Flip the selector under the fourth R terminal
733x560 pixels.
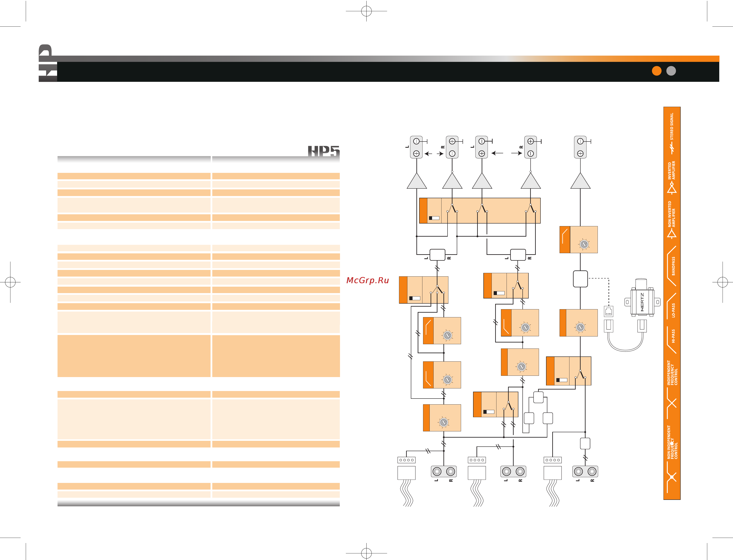pos(531,208)
